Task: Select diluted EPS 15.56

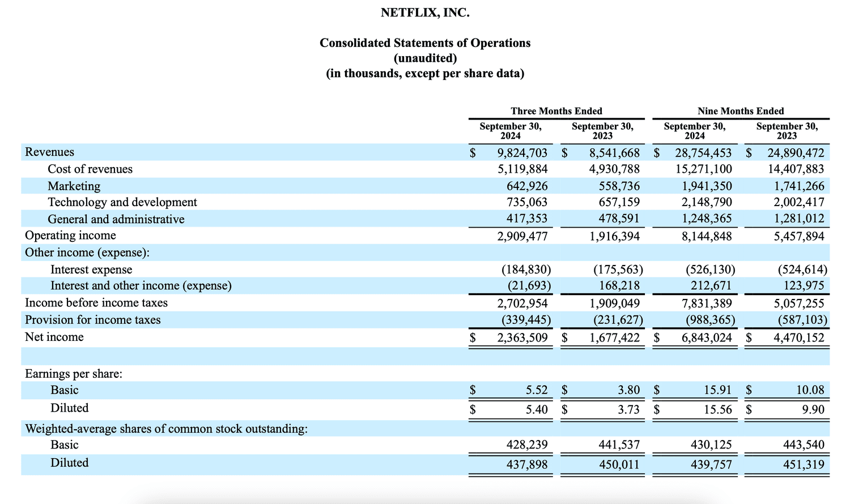Action: [718, 409]
